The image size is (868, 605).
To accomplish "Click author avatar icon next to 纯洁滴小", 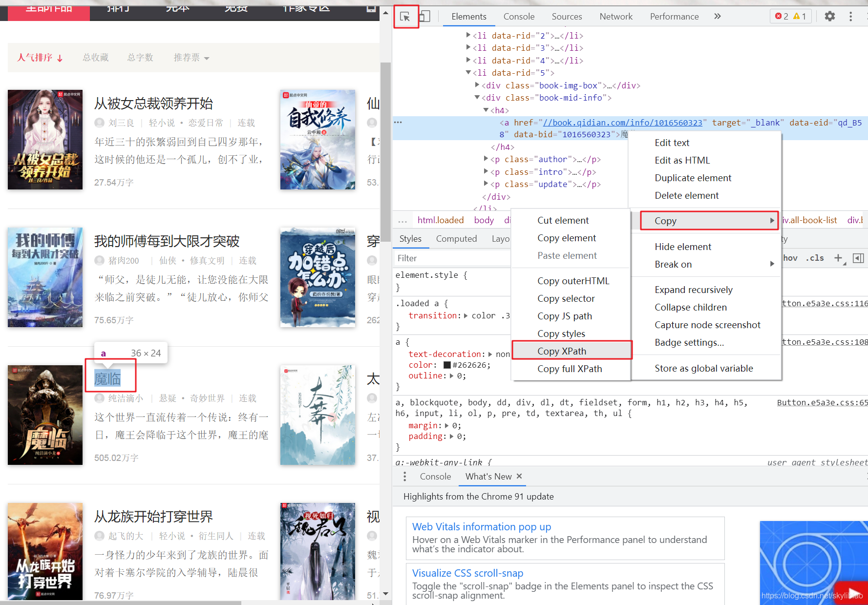I will point(100,398).
